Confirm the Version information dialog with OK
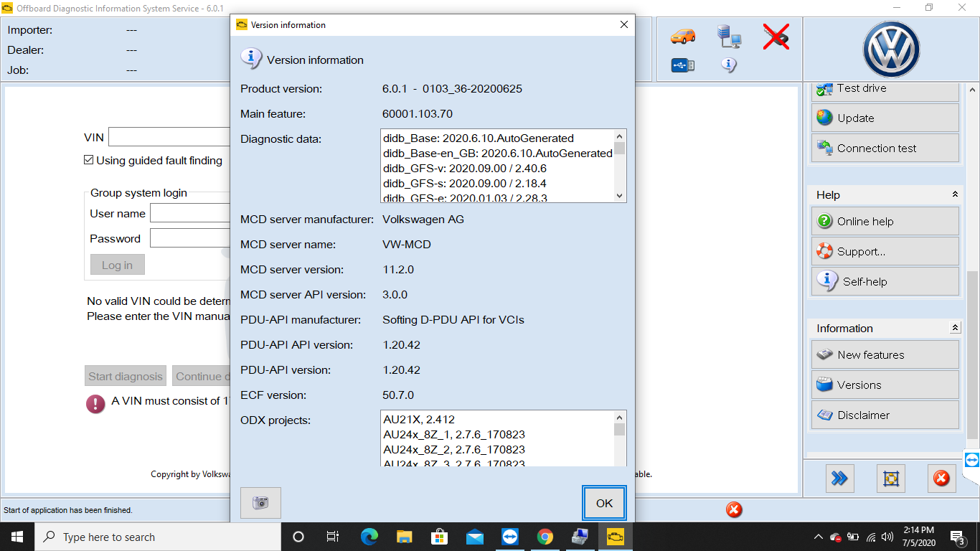Screen dimensions: 980x551 604,503
